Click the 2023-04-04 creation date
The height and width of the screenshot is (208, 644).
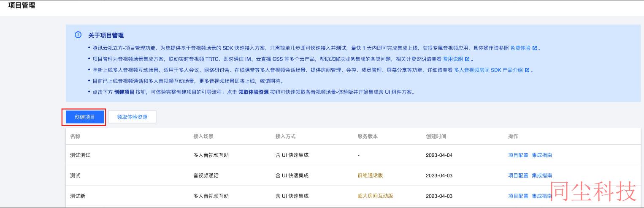(439, 155)
